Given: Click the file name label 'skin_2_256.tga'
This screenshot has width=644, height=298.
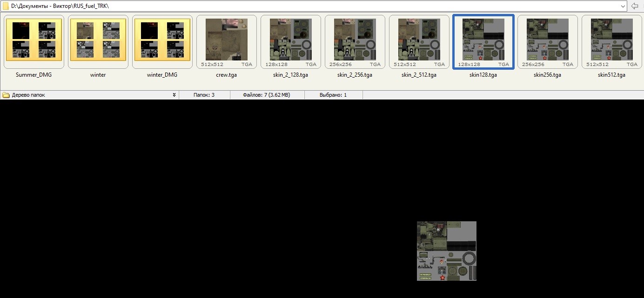Looking at the screenshot, I should (x=355, y=75).
